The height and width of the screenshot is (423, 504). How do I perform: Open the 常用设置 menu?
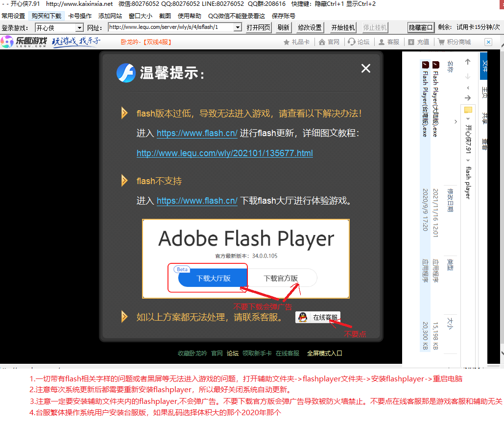(13, 16)
